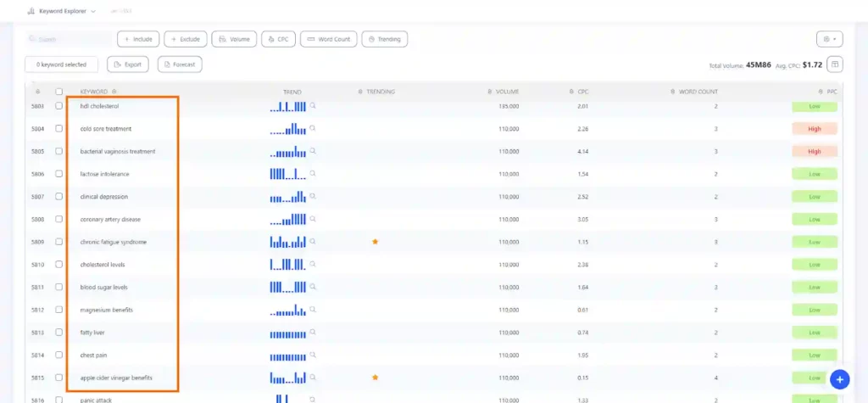Viewport: 868px width, 403px height.
Task: Sort by the PPC column header
Action: [x=828, y=92]
